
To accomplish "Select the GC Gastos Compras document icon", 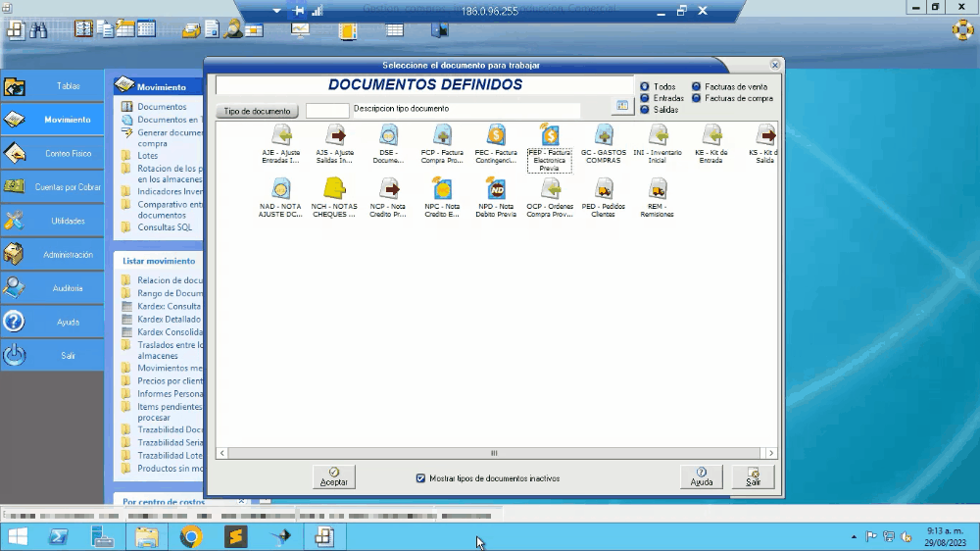I will click(604, 135).
